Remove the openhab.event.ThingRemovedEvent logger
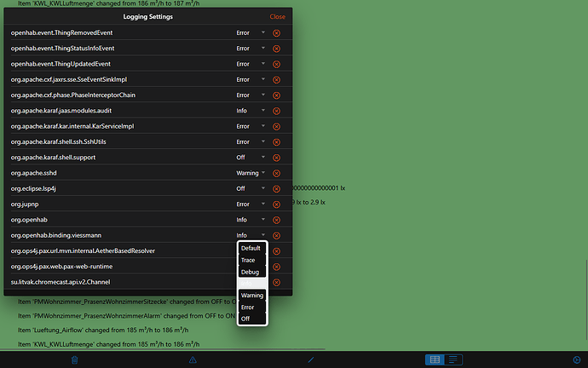 (x=276, y=33)
